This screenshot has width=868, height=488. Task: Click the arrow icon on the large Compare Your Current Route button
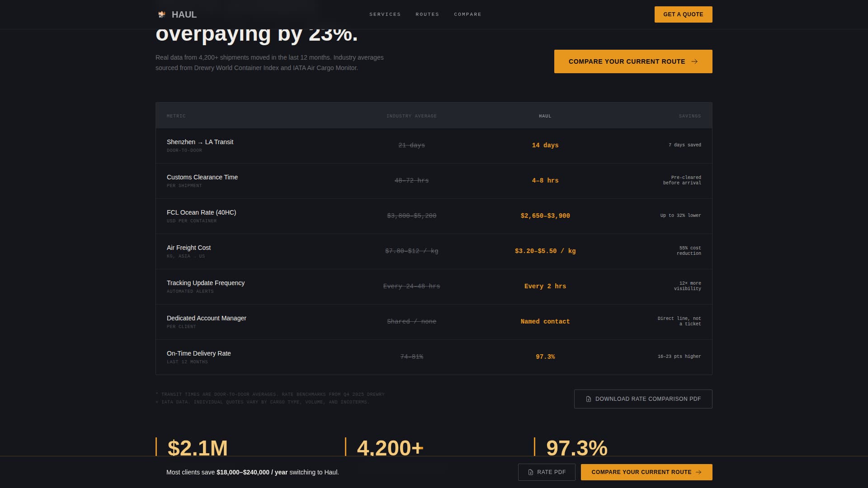(694, 61)
